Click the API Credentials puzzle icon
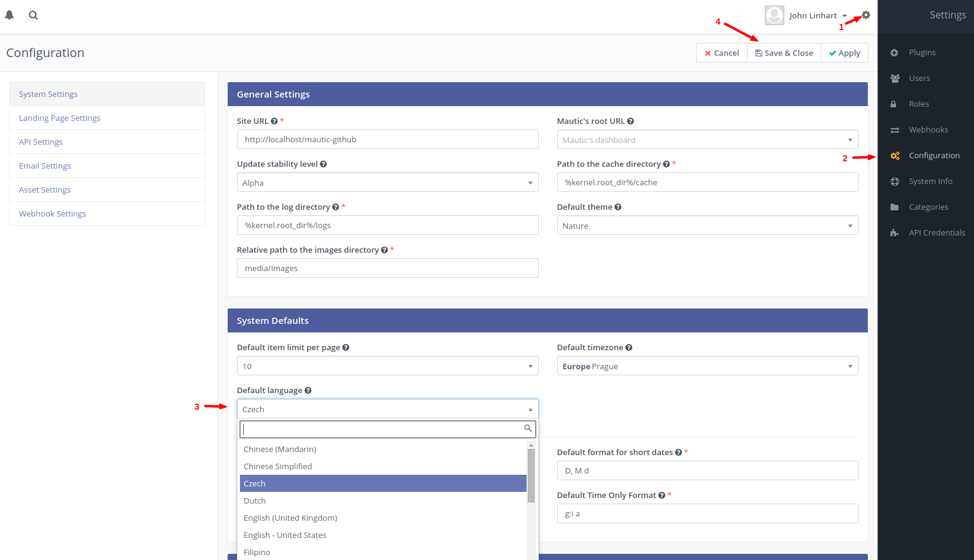 pyautogui.click(x=894, y=233)
